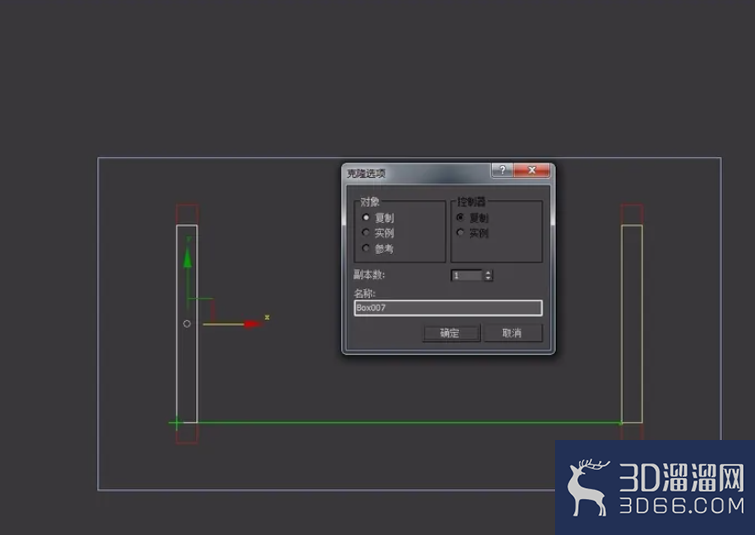
Task: Click the 副本数 number field
Action: point(467,275)
